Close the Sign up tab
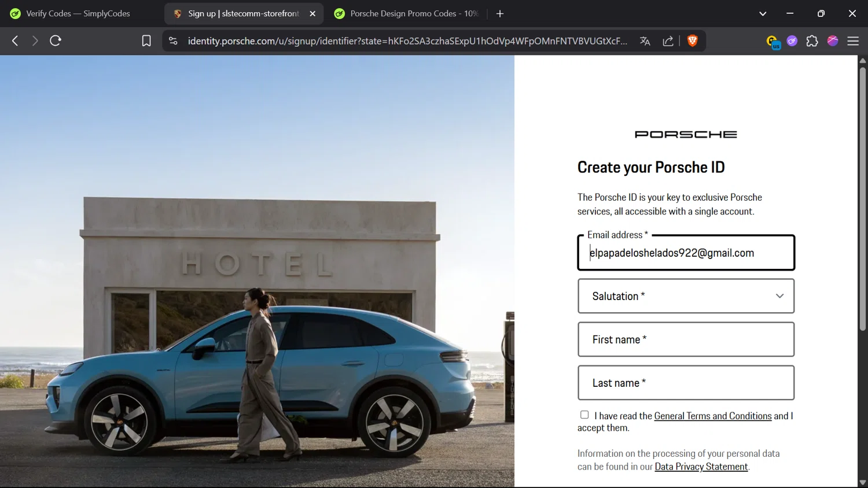 (x=312, y=13)
